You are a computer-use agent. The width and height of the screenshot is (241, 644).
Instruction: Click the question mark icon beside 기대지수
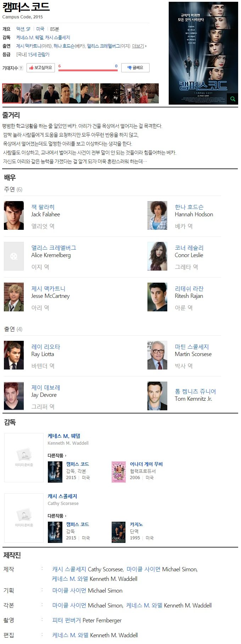point(21,68)
